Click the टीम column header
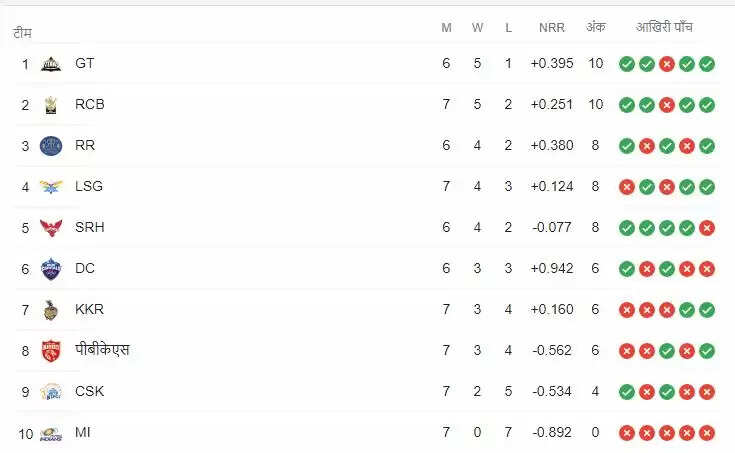Viewport: 735px width, 453px height. [x=22, y=33]
